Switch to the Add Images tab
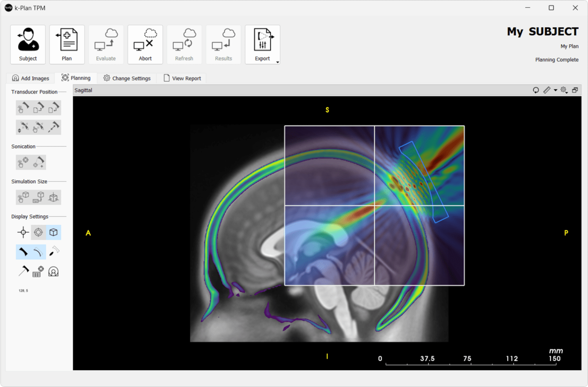588x387 pixels. pyautogui.click(x=30, y=78)
